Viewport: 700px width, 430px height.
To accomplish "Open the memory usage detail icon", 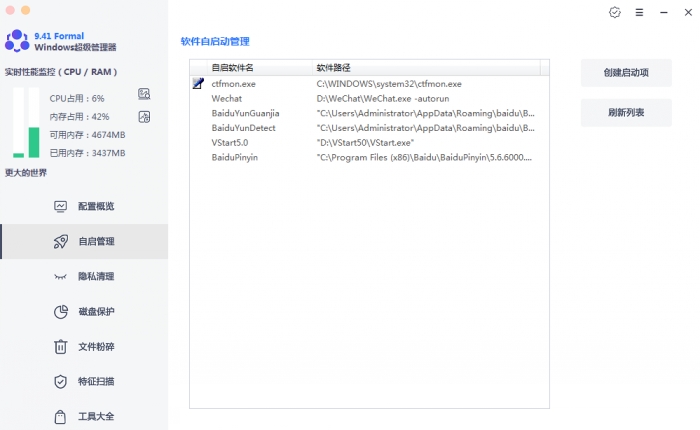I will click(x=144, y=117).
